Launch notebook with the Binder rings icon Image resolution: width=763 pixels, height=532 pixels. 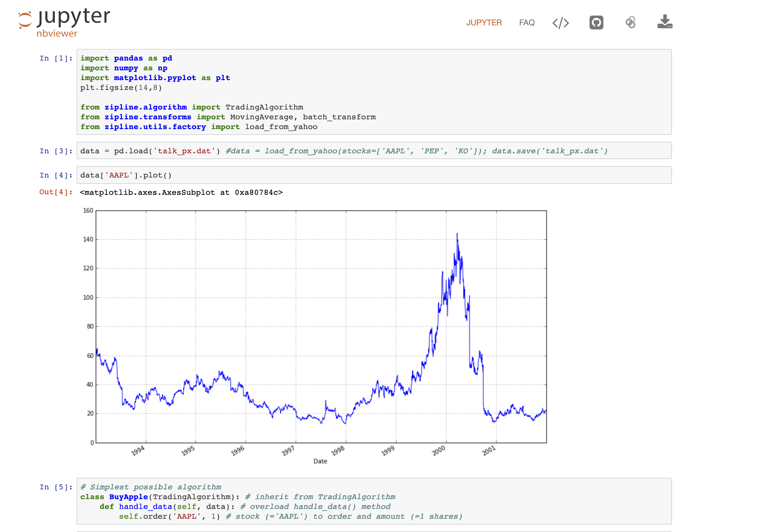630,22
